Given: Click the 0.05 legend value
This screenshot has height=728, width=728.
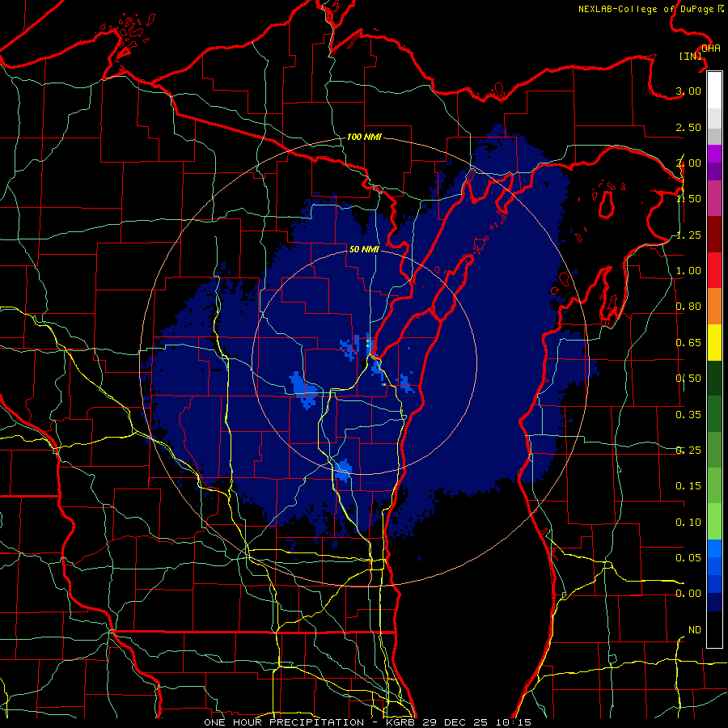Looking at the screenshot, I should pos(688,557).
